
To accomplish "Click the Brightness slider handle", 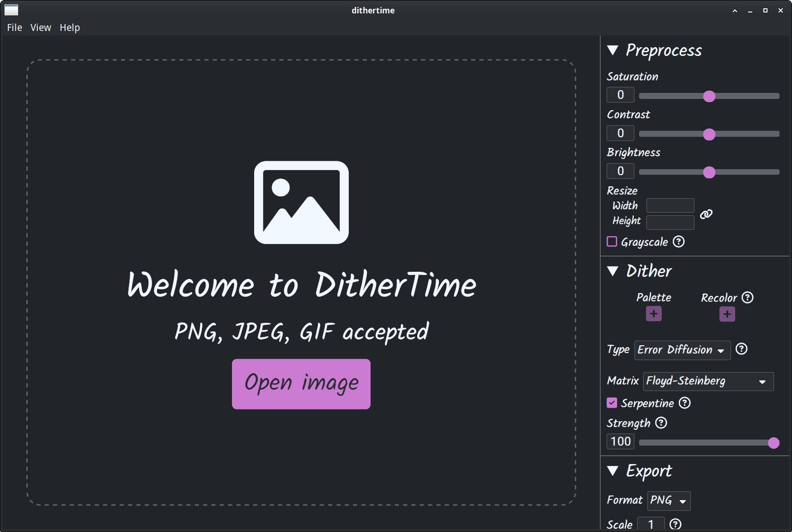I will [x=709, y=172].
